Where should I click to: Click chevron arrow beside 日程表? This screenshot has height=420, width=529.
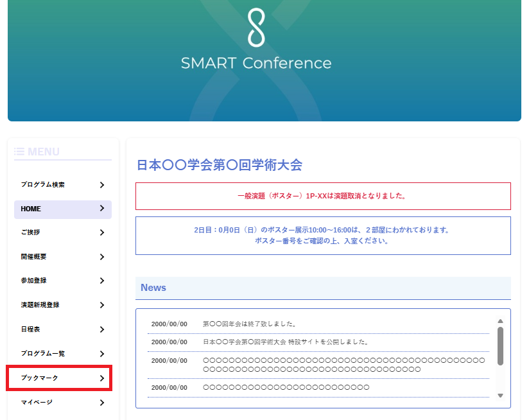[x=102, y=329]
